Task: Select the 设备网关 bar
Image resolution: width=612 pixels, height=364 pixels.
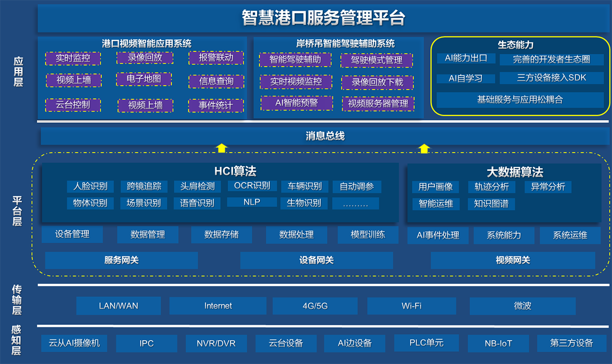Action: click(x=317, y=260)
